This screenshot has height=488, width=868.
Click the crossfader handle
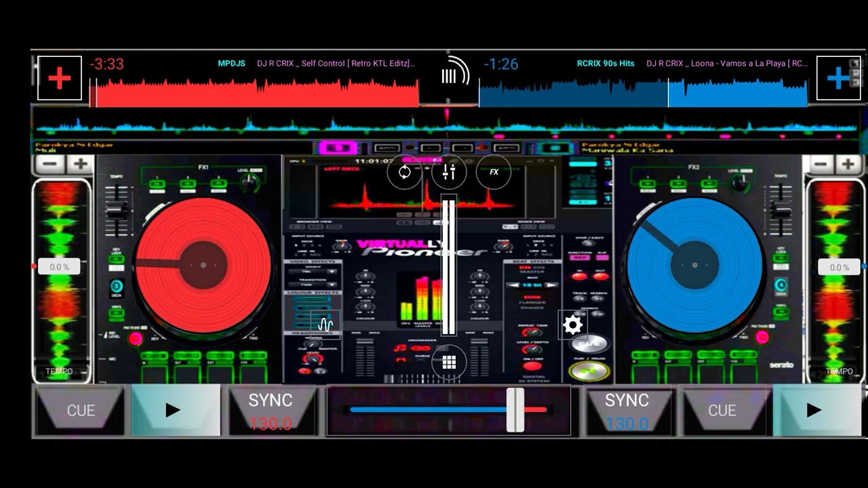click(515, 410)
